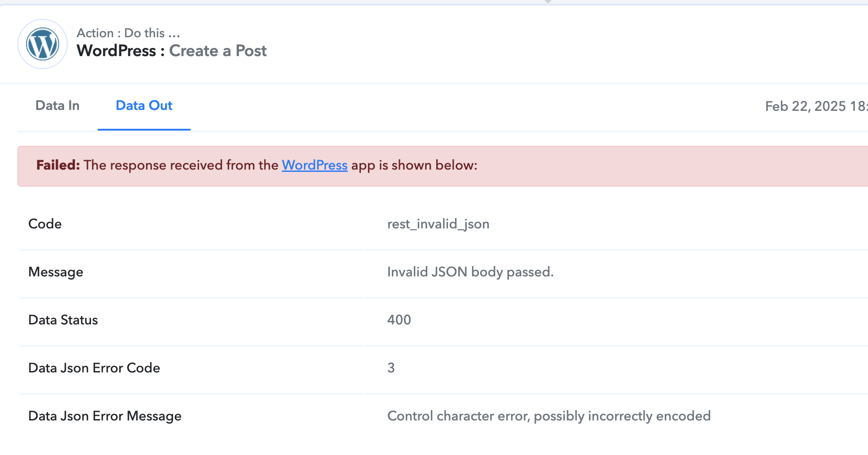Click the Feb 22, 2025 timestamp
This screenshot has width=868, height=455.
coord(816,106)
